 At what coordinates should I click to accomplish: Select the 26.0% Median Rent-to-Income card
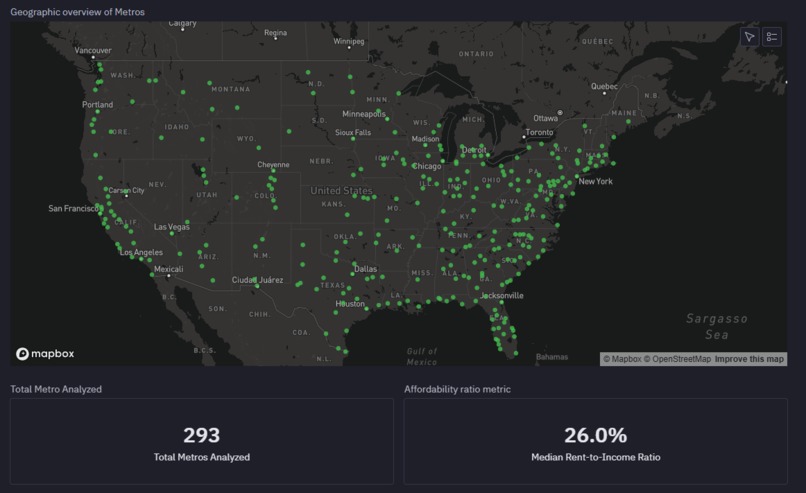tap(595, 442)
